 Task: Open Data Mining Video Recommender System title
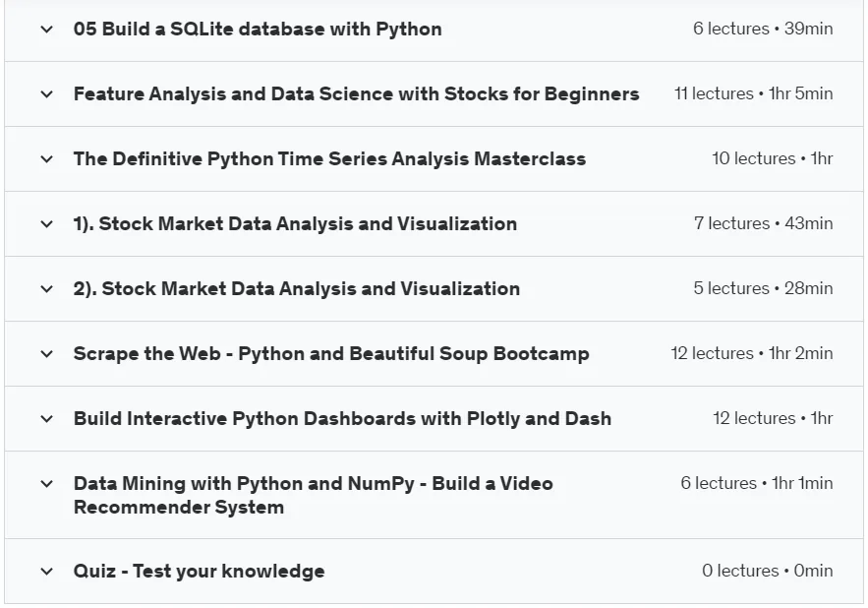click(314, 495)
